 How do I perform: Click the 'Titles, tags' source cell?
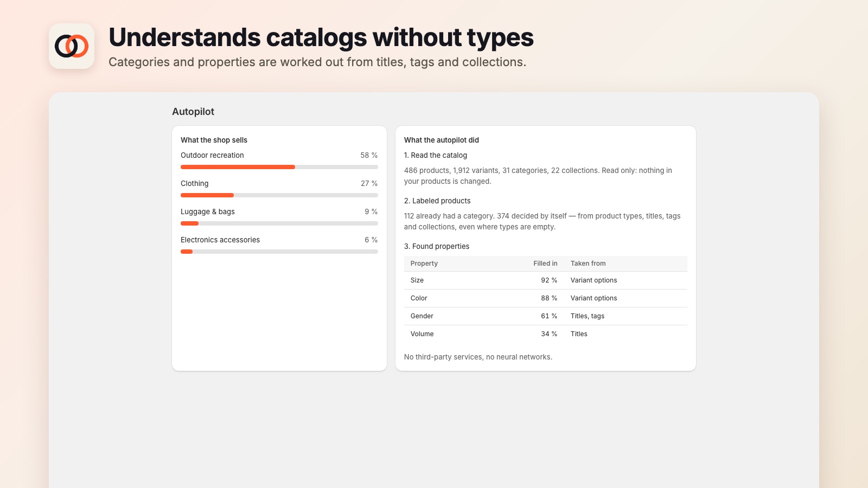(x=588, y=316)
